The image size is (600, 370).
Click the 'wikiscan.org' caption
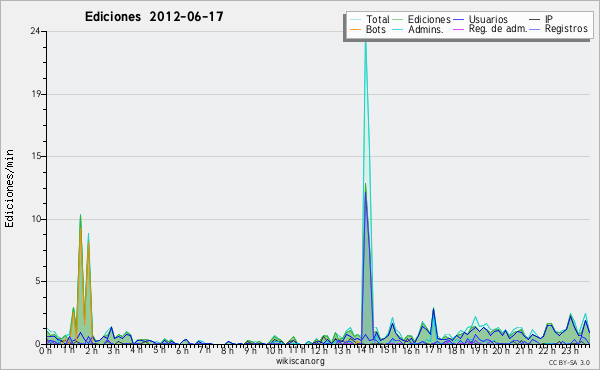[300, 361]
